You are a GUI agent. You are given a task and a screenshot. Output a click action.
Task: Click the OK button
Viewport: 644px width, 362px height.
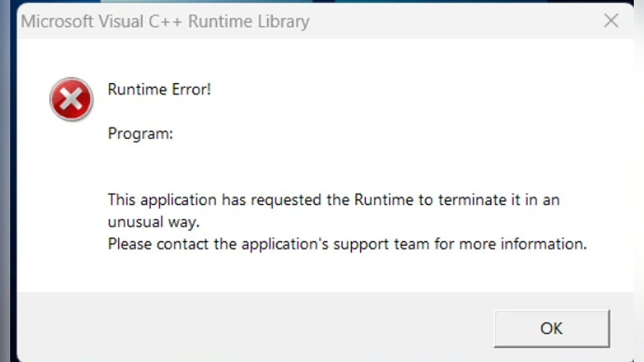tap(551, 328)
